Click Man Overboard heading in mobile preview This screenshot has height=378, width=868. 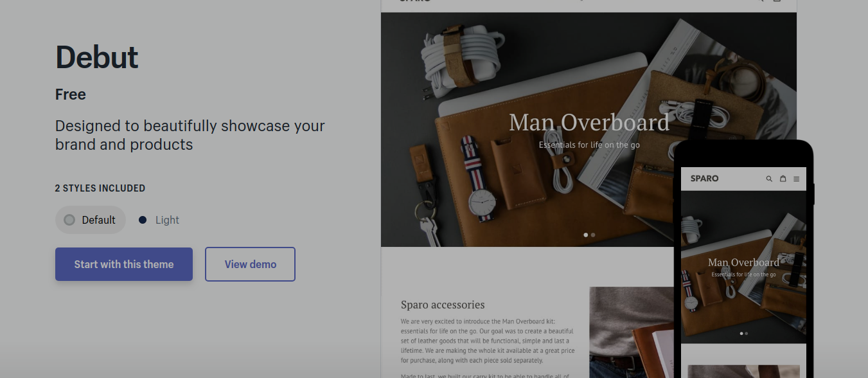coord(743,262)
